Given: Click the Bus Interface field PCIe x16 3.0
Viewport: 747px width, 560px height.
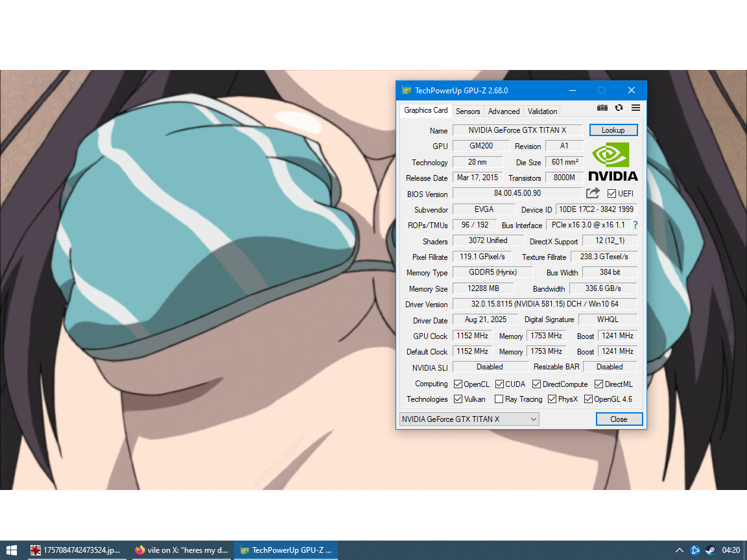Looking at the screenshot, I should [x=588, y=225].
